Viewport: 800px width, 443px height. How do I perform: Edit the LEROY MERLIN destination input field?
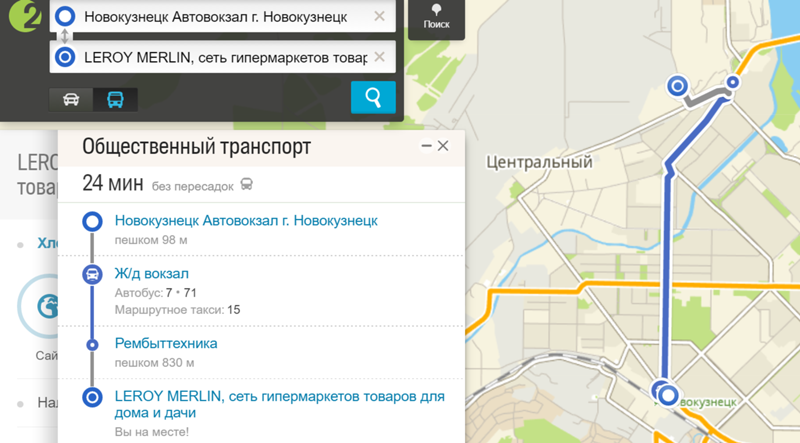coord(222,57)
